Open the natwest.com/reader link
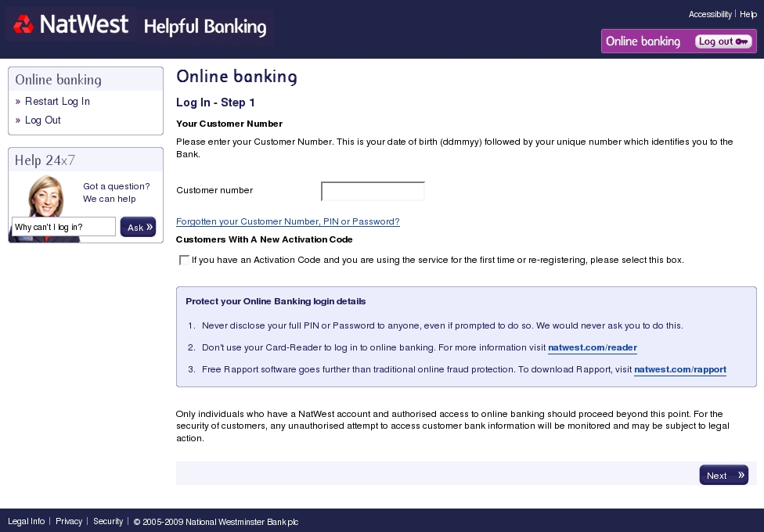 click(593, 347)
